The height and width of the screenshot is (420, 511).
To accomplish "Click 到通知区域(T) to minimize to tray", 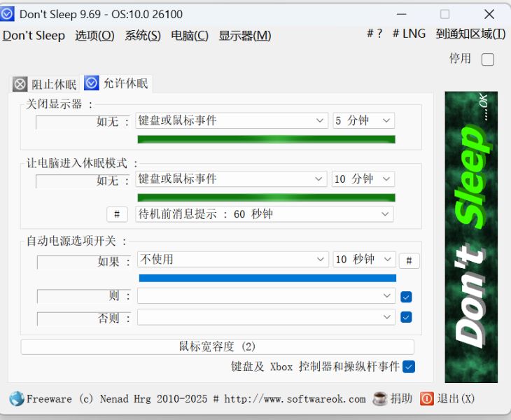I will tap(470, 33).
